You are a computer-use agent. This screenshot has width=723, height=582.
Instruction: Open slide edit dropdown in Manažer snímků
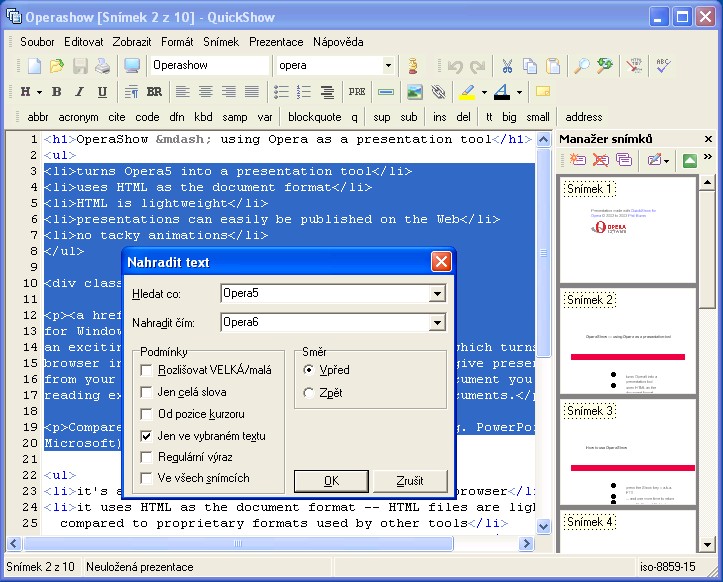click(667, 161)
